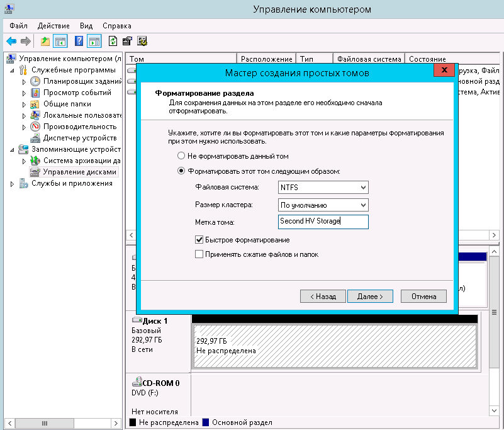Image resolution: width=504 pixels, height=430 pixels.
Task: Click the blue Основной раздел legend swatch
Action: 206,422
